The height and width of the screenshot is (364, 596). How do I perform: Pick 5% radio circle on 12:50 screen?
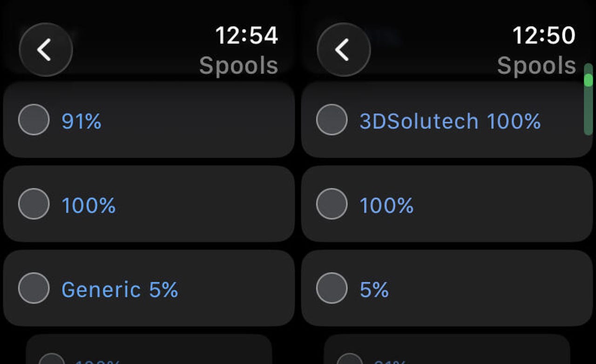pos(332,288)
